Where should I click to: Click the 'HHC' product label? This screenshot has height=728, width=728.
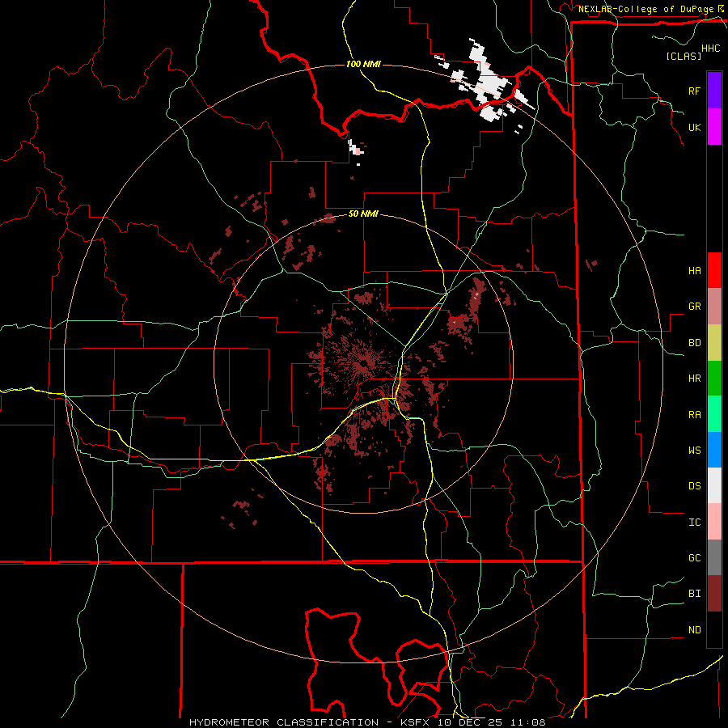[710, 49]
